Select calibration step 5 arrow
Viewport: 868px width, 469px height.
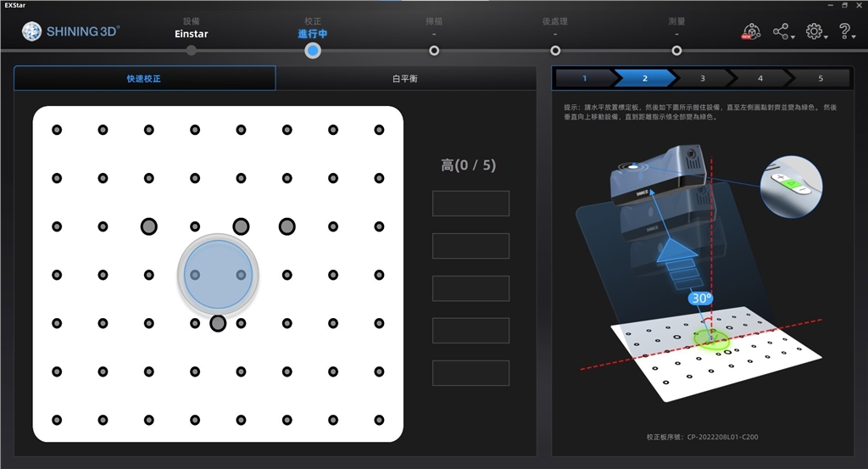(820, 78)
